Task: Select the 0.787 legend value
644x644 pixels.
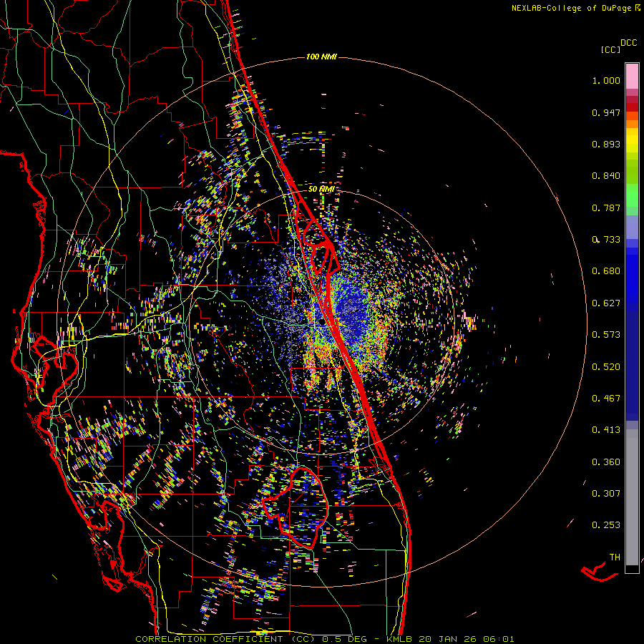Action: tap(606, 208)
